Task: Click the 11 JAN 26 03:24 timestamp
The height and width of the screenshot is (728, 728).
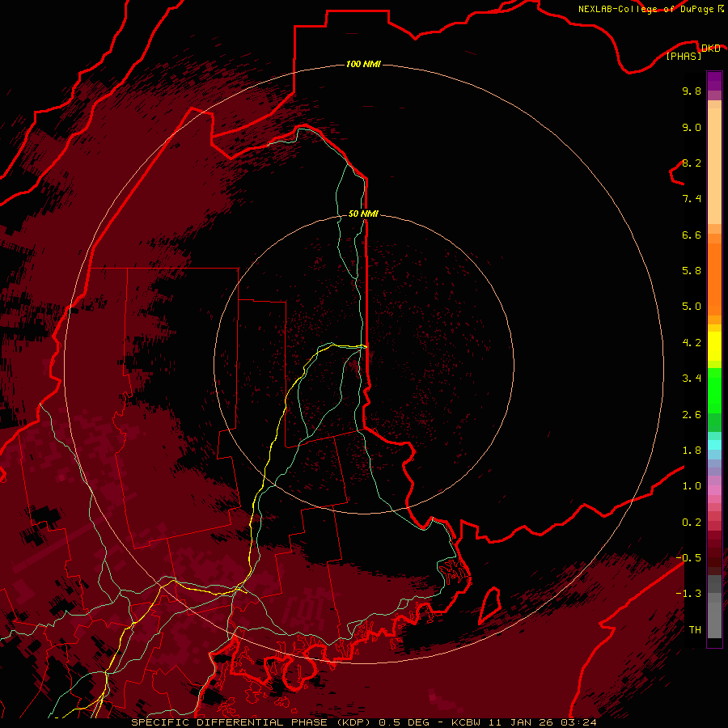Action: click(542, 722)
